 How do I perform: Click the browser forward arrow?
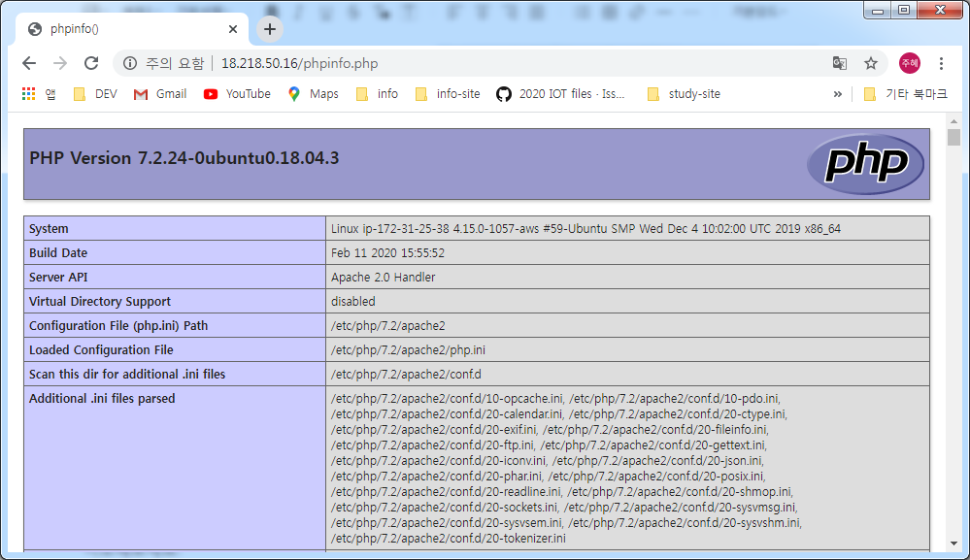(x=60, y=63)
